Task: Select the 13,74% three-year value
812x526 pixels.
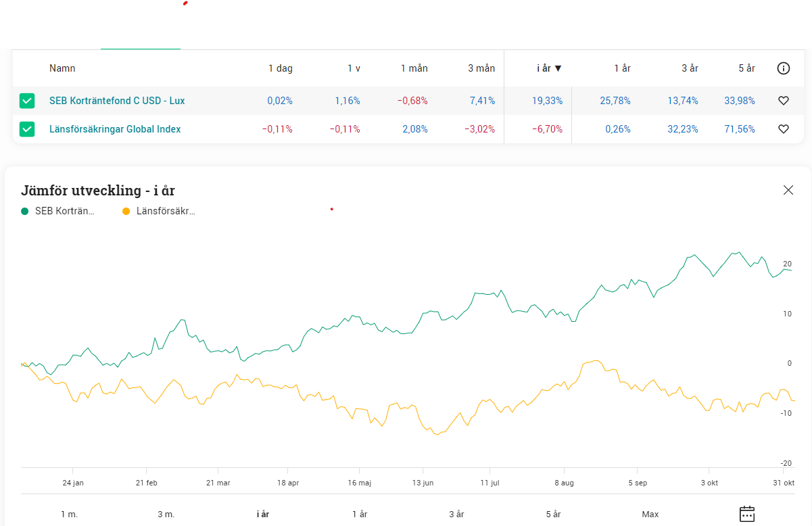Action: tap(683, 101)
